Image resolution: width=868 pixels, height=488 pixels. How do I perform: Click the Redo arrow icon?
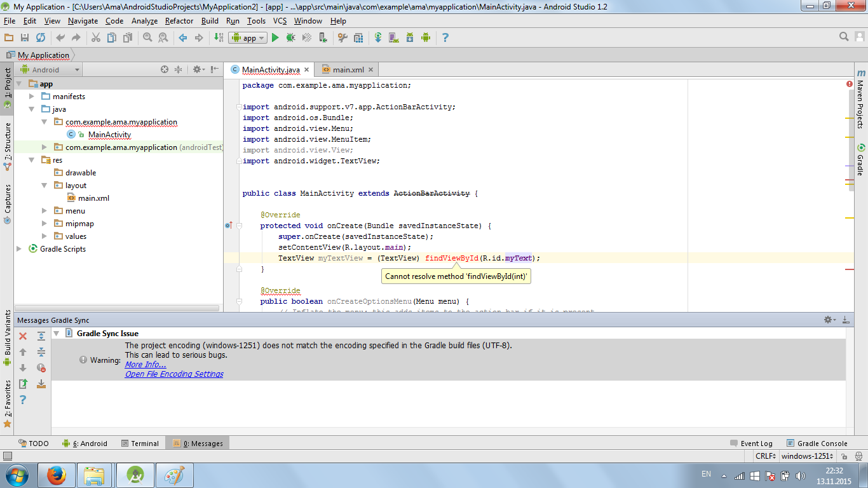76,37
